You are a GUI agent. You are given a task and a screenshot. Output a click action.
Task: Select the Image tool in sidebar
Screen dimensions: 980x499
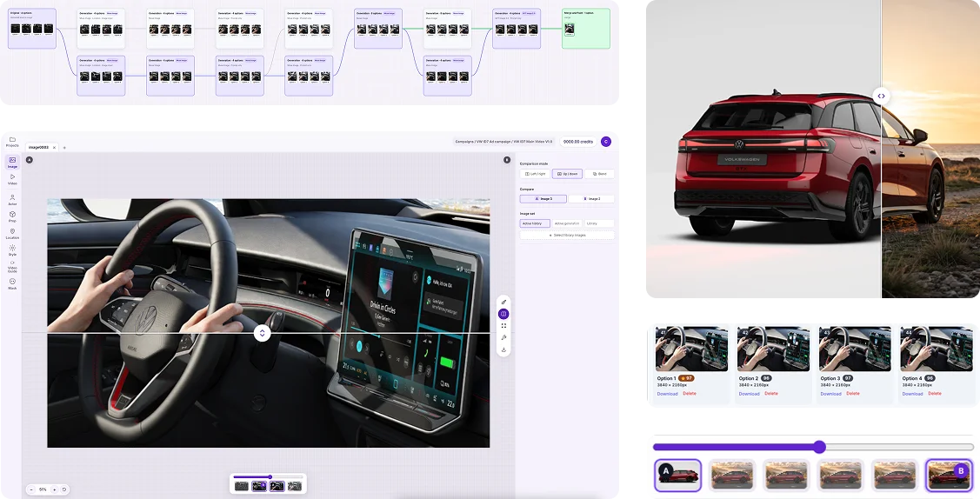(12, 163)
